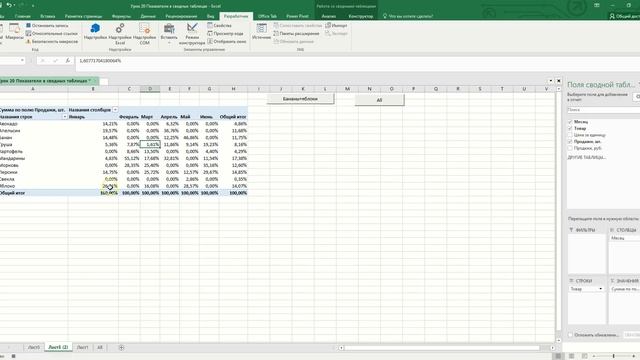
Task: Click XML Импорт import button
Action: click(x=336, y=25)
